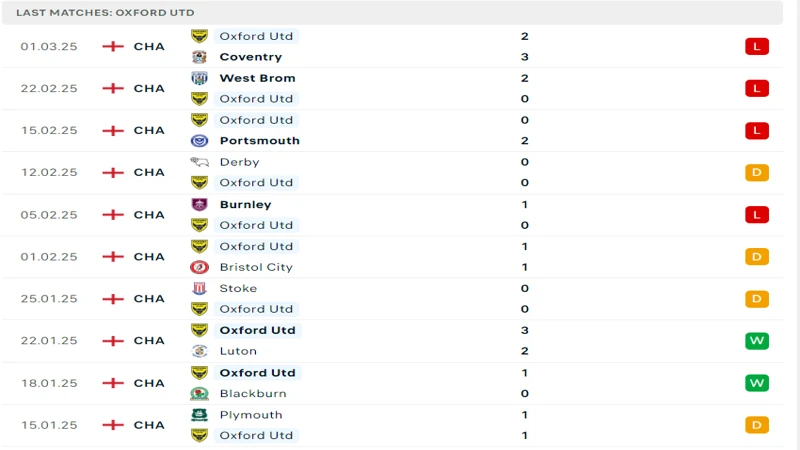Click the Luton club crest icon

199,351
